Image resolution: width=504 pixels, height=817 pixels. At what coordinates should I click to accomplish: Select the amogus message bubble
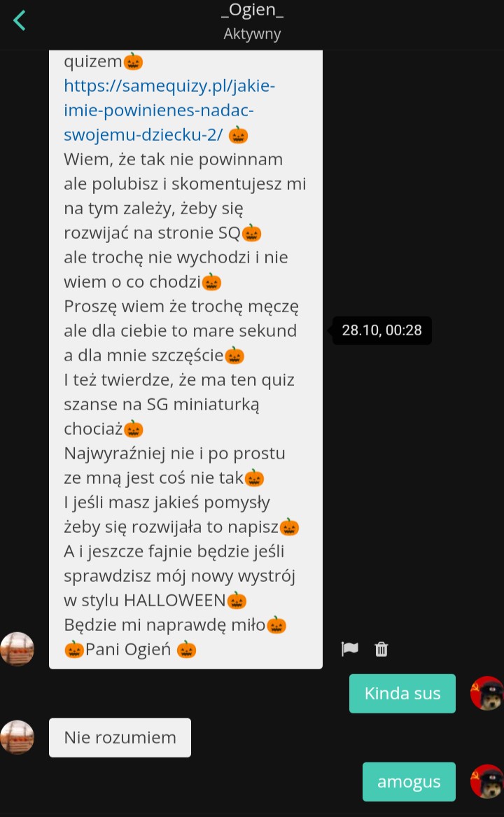click(x=409, y=781)
